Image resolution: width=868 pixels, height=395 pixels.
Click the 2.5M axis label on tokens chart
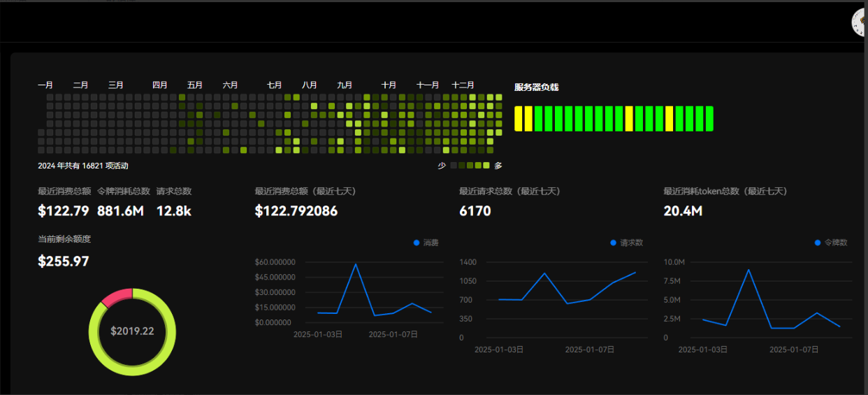671,319
